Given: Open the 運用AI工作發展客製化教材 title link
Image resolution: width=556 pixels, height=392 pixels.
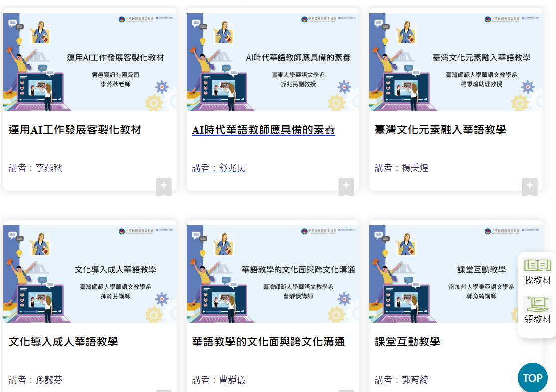Looking at the screenshot, I should [x=75, y=130].
